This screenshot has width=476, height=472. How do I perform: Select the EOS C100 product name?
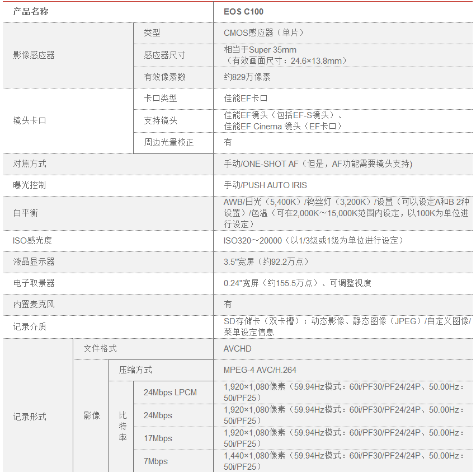[243, 12]
